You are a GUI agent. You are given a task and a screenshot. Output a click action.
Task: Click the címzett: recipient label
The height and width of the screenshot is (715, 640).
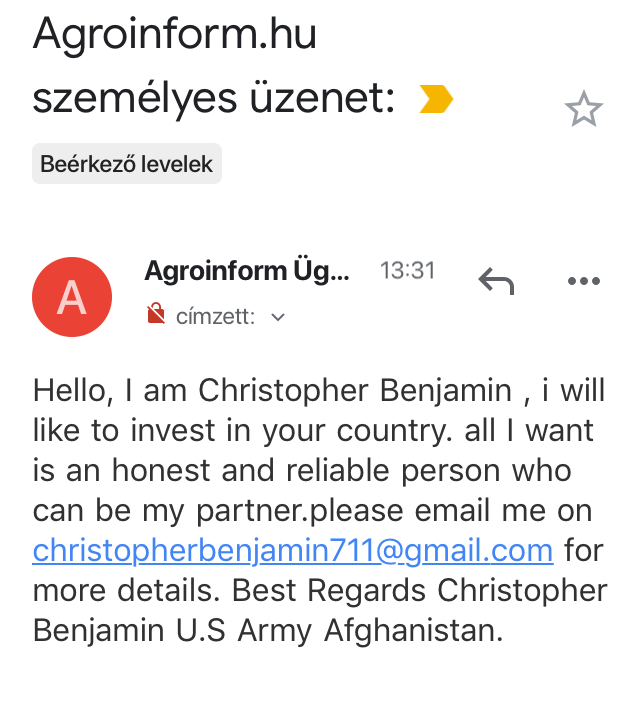215,316
